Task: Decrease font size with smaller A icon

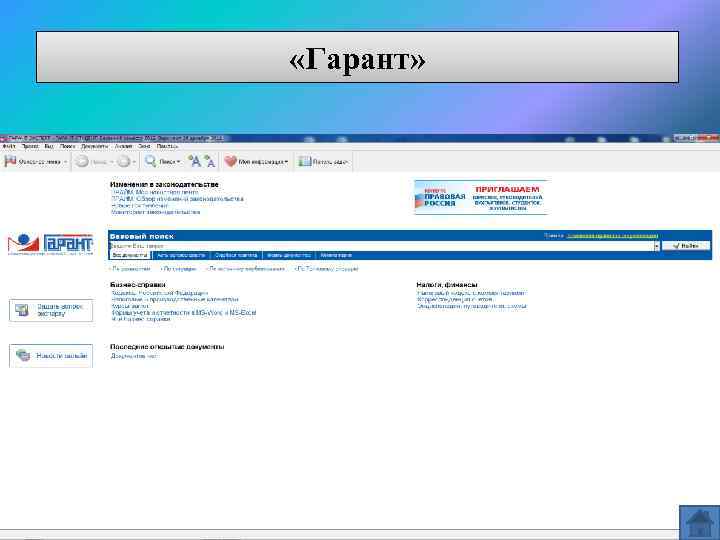Action: coord(209,161)
